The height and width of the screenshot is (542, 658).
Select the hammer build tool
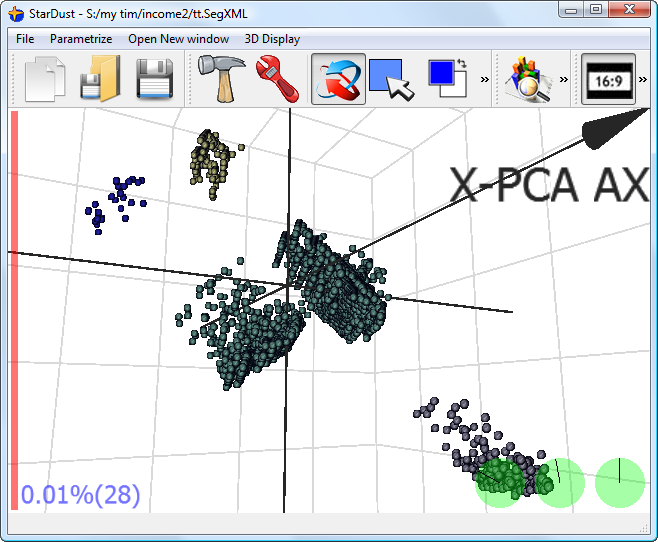[x=222, y=79]
